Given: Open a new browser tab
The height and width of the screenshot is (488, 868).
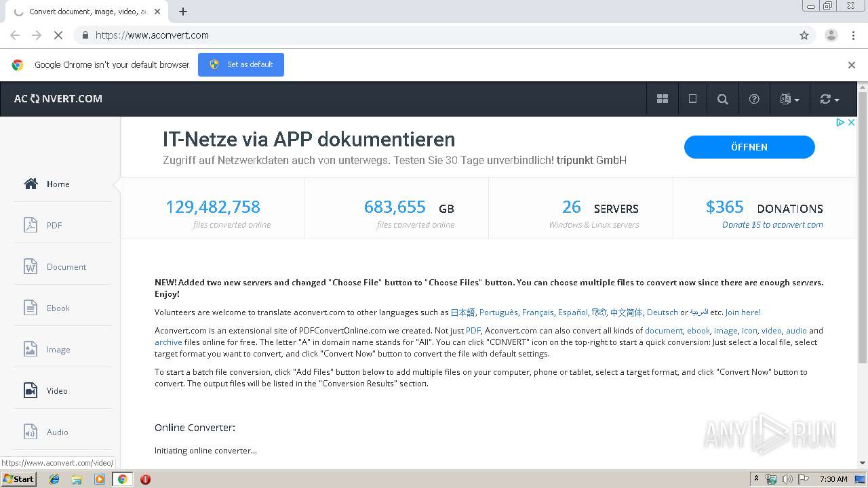Looking at the screenshot, I should [x=183, y=12].
